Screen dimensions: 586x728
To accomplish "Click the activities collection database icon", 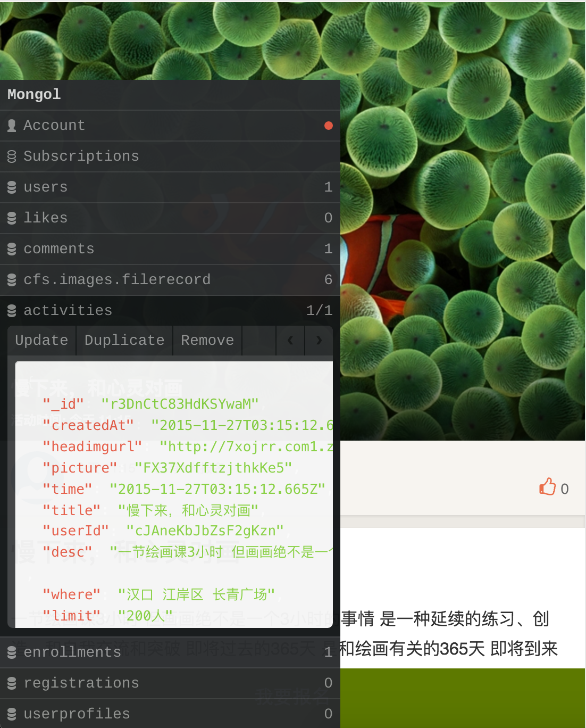I will click(12, 311).
